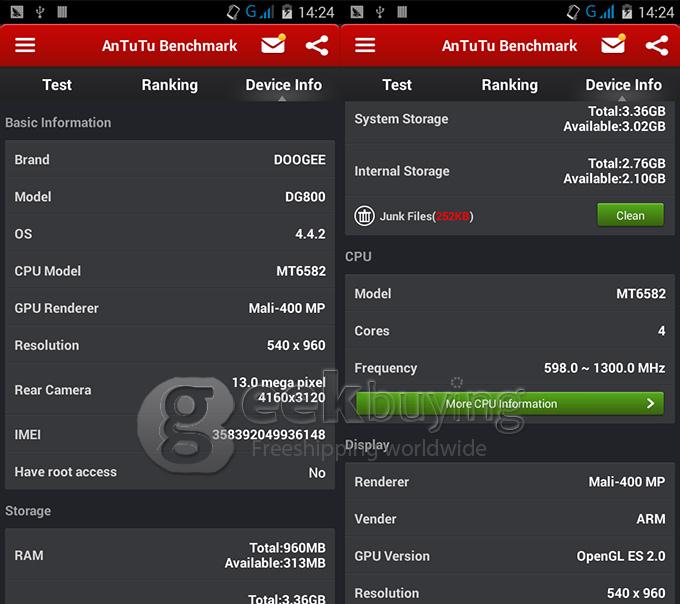Tap Junk Files 252KB label
The height and width of the screenshot is (604, 680).
coord(426,216)
